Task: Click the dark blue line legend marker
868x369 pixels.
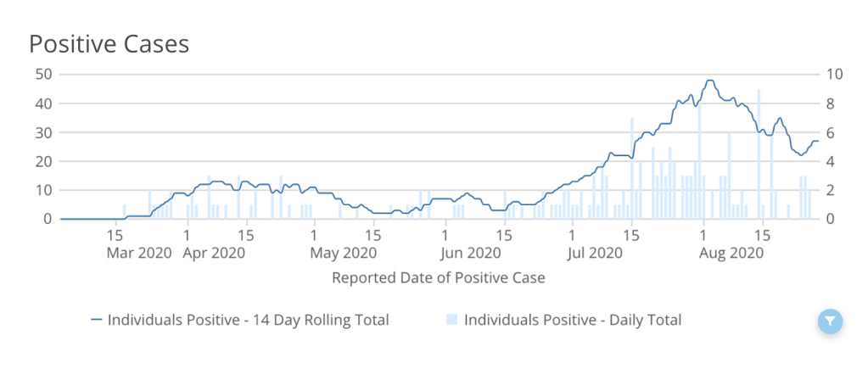Action: [x=96, y=320]
